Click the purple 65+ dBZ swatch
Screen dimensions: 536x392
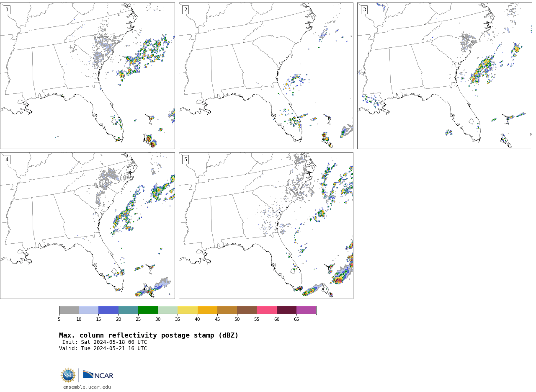[x=306, y=310]
